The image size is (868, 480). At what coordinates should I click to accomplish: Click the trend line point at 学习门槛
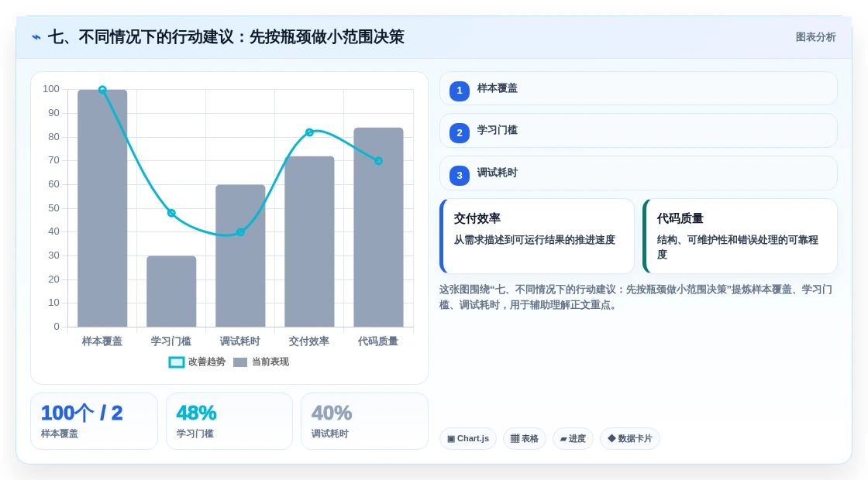(171, 213)
